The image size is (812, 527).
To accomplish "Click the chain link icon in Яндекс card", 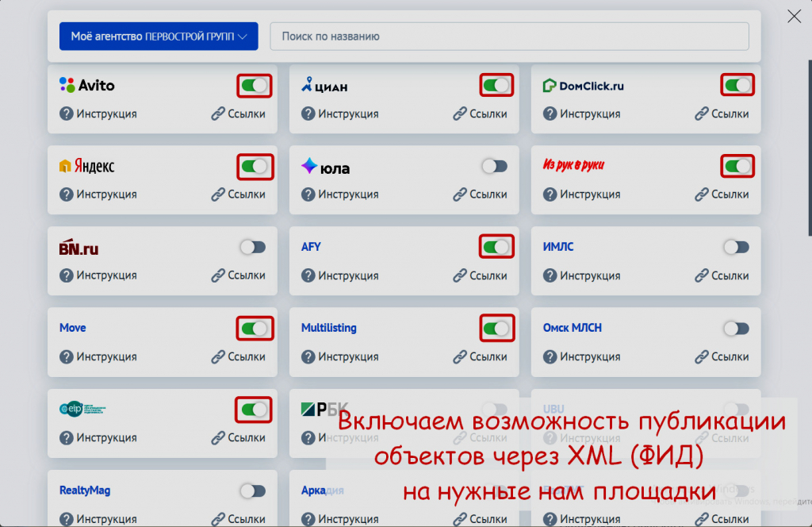I will click(x=218, y=194).
